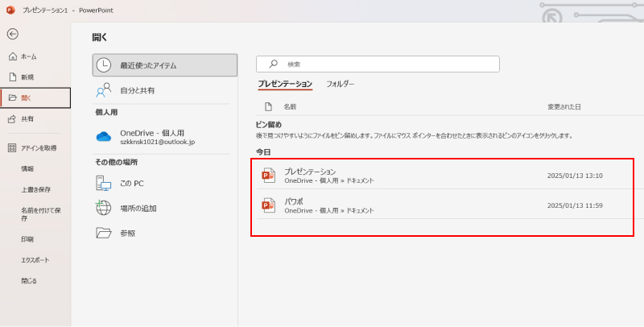Select 開く in the sidebar
Image resolution: width=644 pixels, height=327 pixels.
point(35,97)
